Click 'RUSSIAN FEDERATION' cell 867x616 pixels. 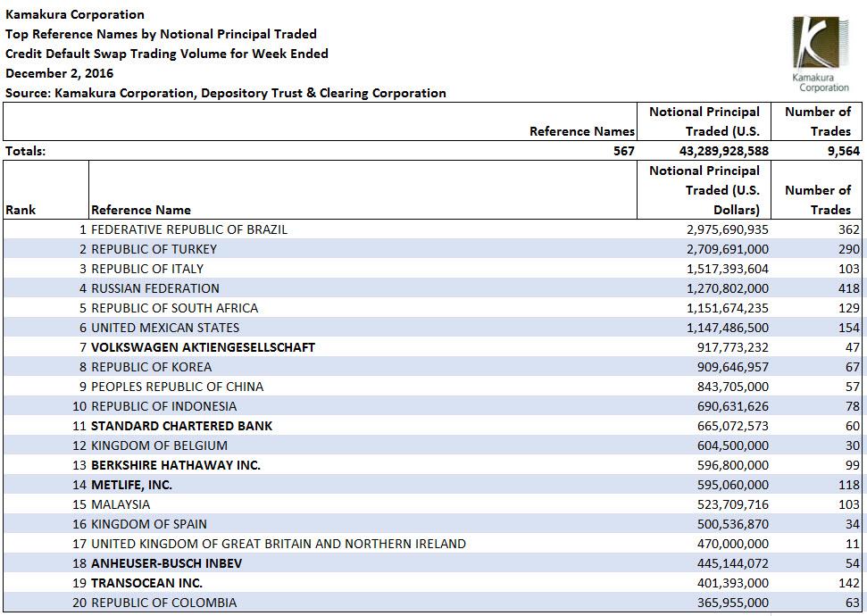(154, 288)
